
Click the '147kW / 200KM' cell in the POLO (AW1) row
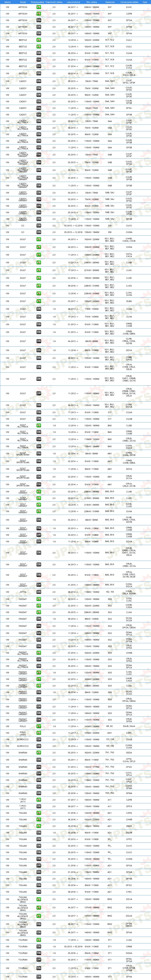click(x=92, y=733)
